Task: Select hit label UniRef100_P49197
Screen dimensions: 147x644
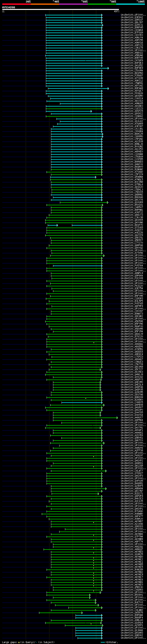Action: pos(132,455)
